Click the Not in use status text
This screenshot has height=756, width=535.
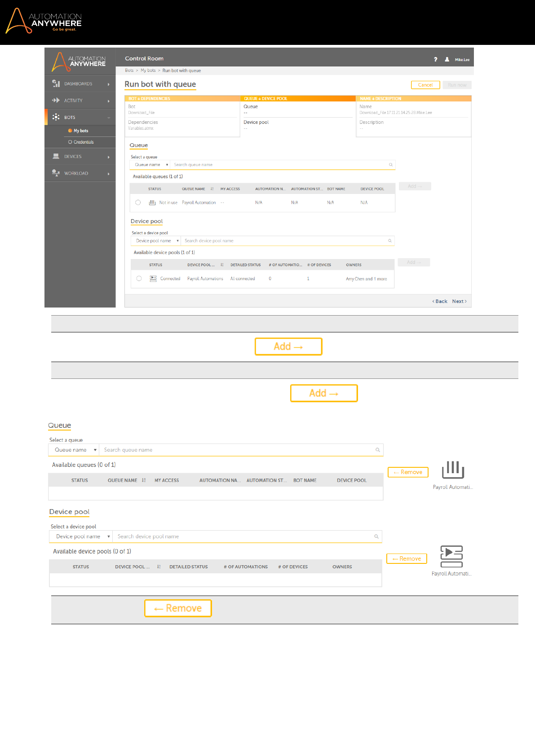pyautogui.click(x=168, y=202)
